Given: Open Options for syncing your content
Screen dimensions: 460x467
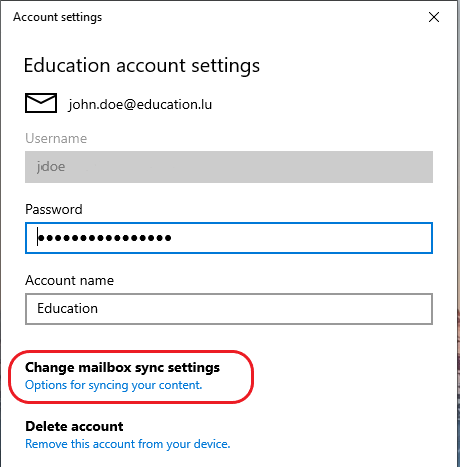Looking at the screenshot, I should click(114, 385).
